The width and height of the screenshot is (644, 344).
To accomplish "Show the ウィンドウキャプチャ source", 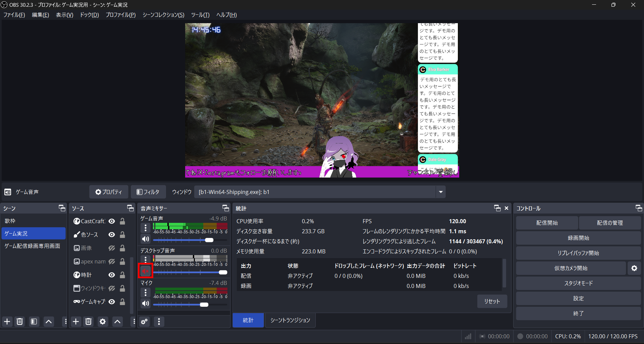I will 112,288.
